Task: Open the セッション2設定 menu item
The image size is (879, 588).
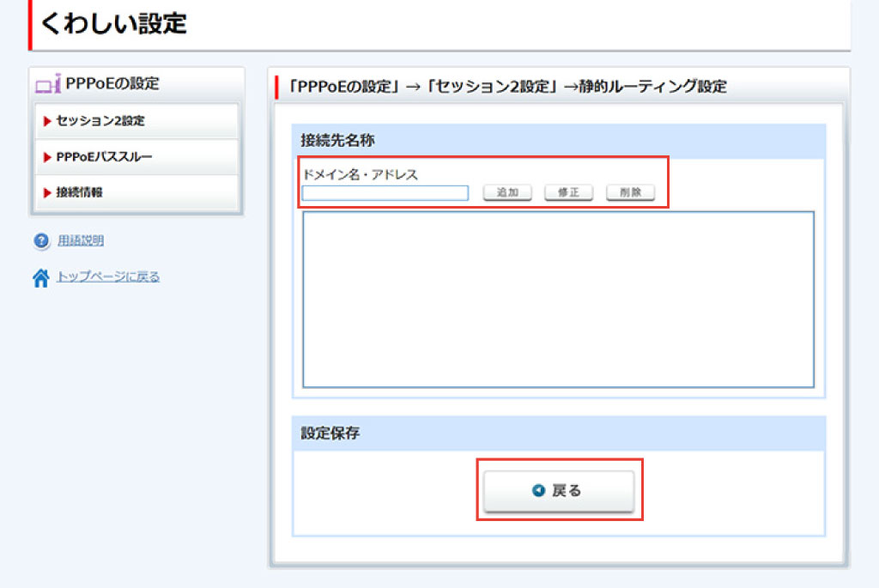Action: (100, 121)
